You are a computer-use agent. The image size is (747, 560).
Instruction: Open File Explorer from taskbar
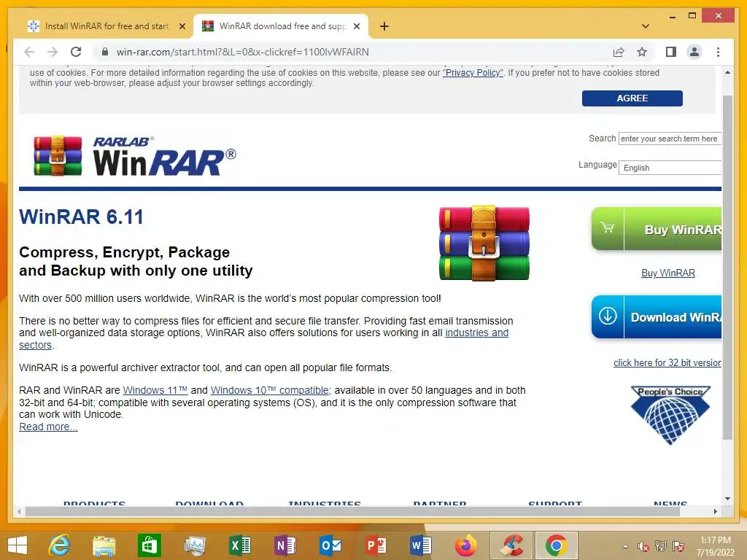(104, 545)
